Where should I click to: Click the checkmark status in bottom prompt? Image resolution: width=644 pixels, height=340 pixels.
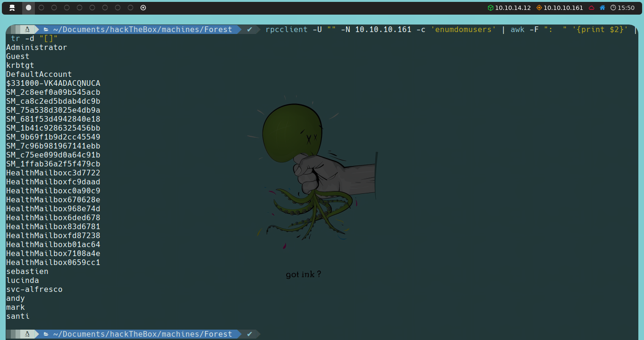pyautogui.click(x=249, y=334)
